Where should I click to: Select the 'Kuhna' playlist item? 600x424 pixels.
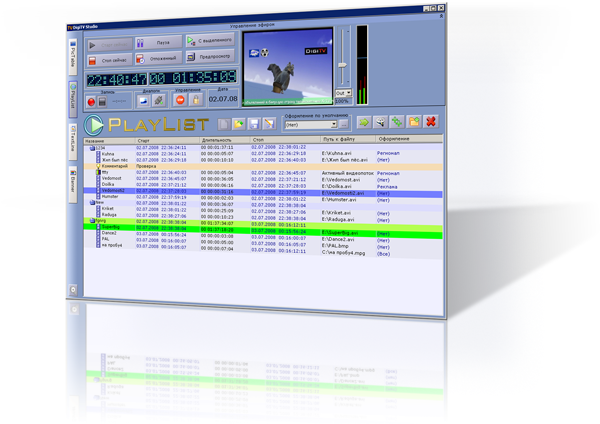click(x=108, y=154)
